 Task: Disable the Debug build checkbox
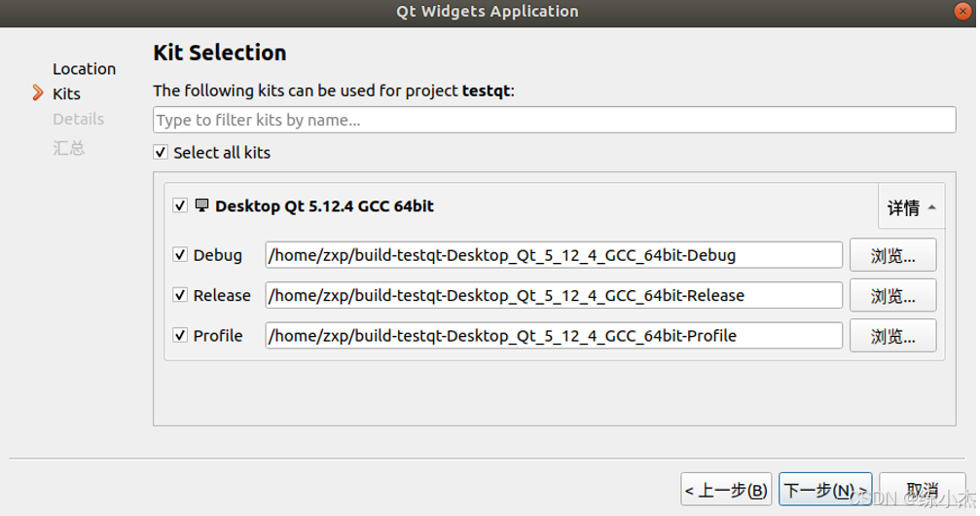(x=180, y=254)
